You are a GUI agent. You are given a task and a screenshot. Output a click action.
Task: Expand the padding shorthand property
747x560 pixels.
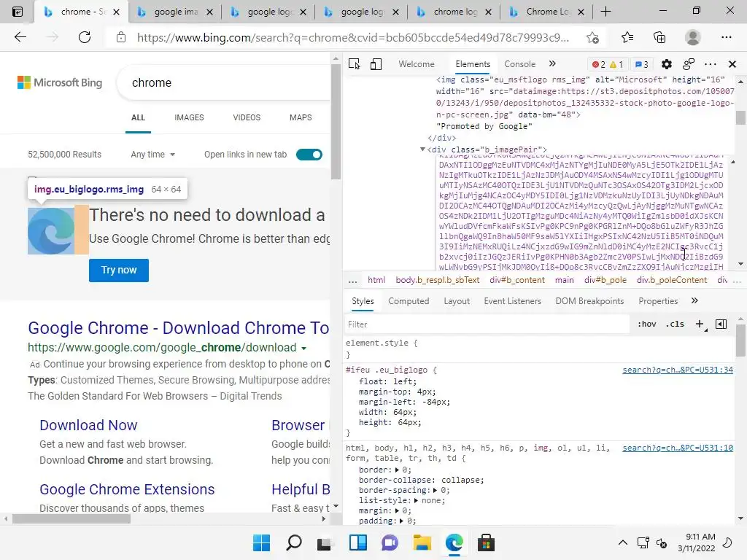click(x=402, y=521)
